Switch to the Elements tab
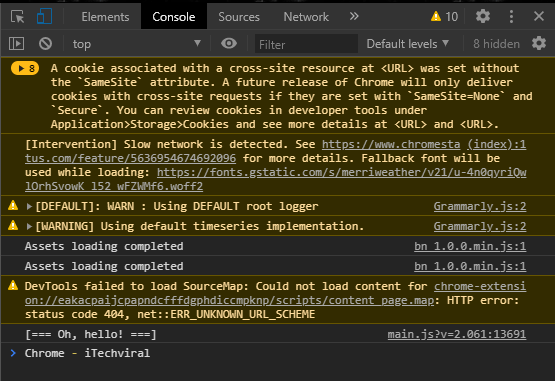 (105, 17)
